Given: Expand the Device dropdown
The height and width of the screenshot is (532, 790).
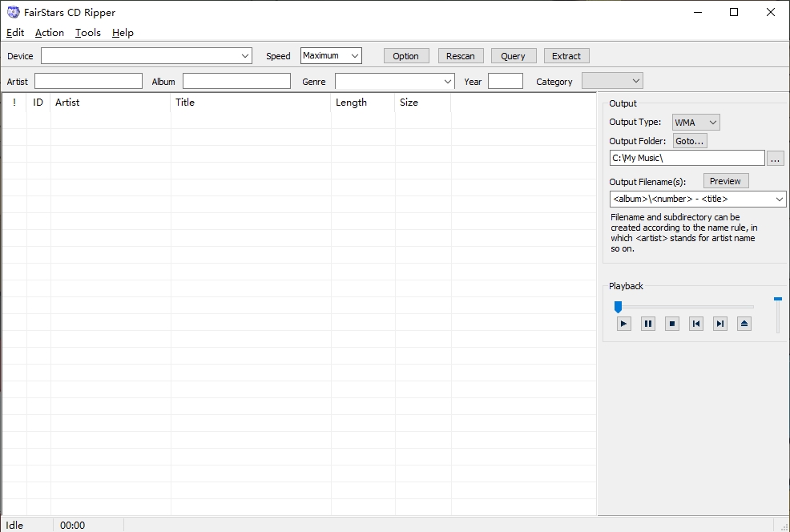Looking at the screenshot, I should (245, 56).
